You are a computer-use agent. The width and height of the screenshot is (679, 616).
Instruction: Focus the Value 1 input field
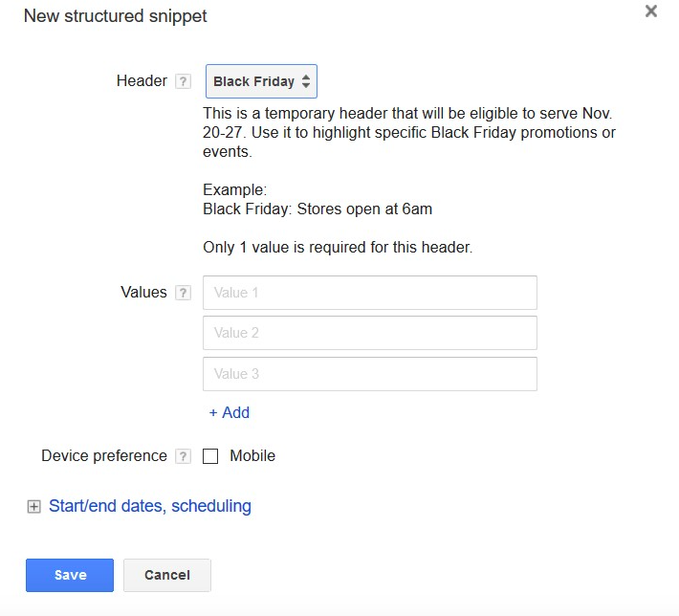tap(370, 293)
